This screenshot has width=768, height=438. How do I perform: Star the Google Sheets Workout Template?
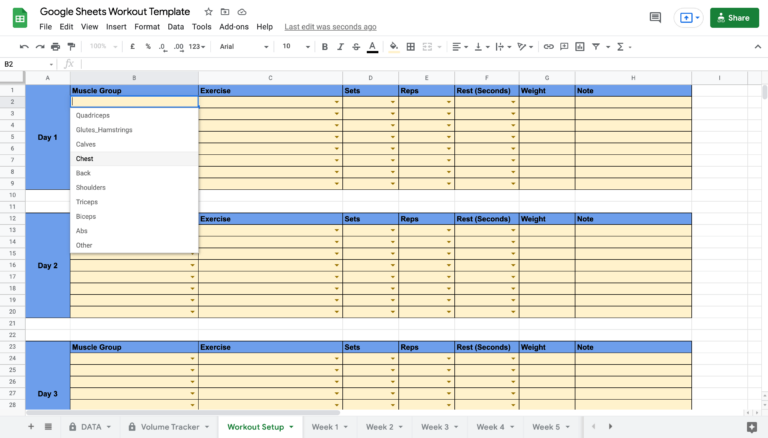pos(208,12)
